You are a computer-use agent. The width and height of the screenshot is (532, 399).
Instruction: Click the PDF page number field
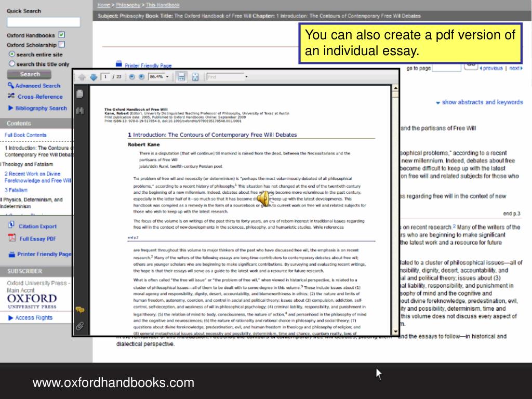(x=105, y=77)
